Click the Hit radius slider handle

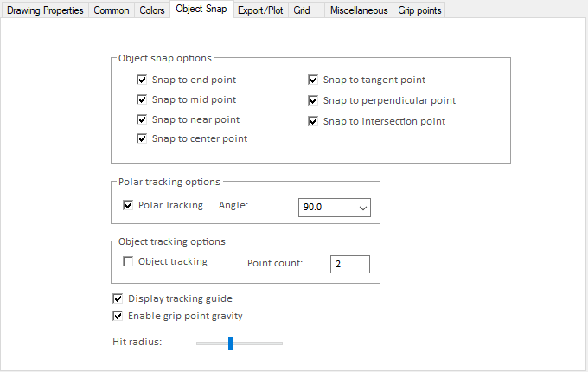[231, 343]
